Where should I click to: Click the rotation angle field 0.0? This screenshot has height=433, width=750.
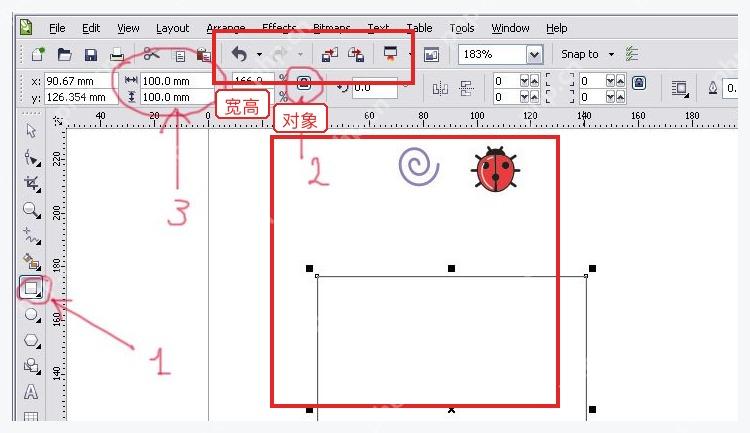click(375, 88)
